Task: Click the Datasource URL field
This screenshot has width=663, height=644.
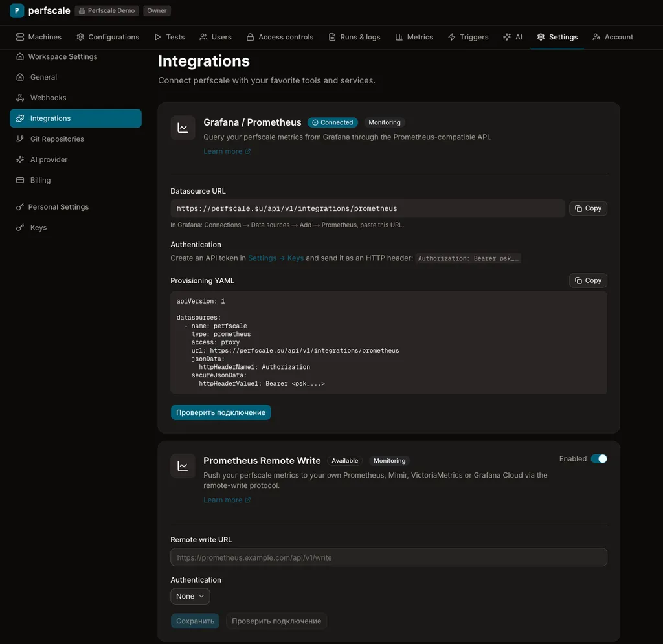Action: [x=368, y=208]
